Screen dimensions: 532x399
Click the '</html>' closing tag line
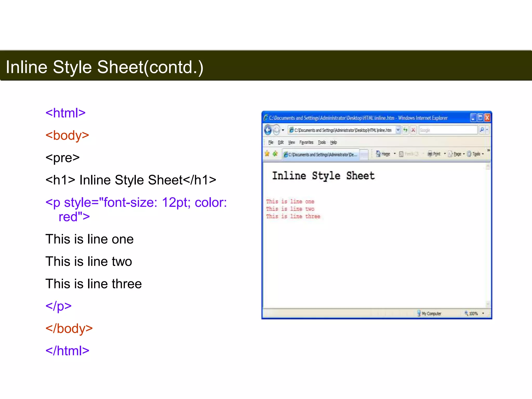[67, 351]
